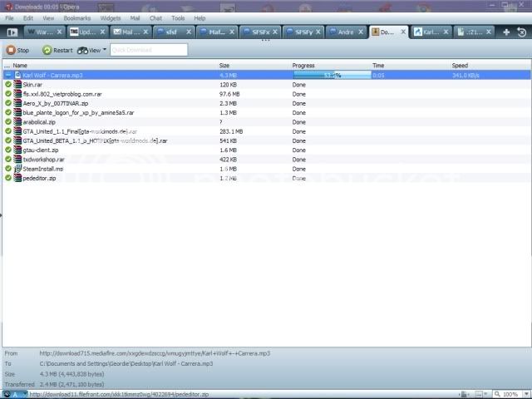Viewport: 532px width, 399px height.
Task: Click GTA_United_1.1_Final archive icon
Action: (17, 131)
